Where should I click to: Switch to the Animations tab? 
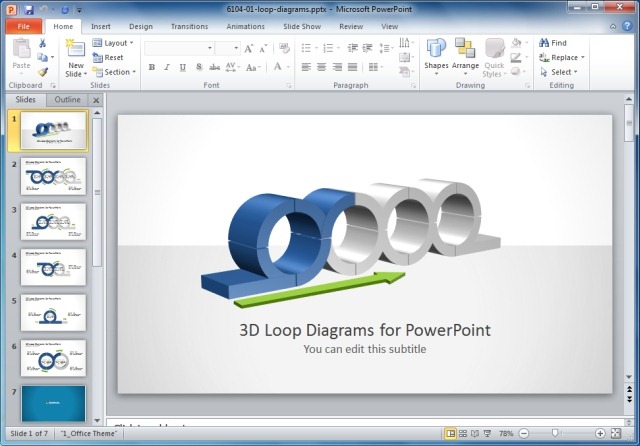point(245,27)
